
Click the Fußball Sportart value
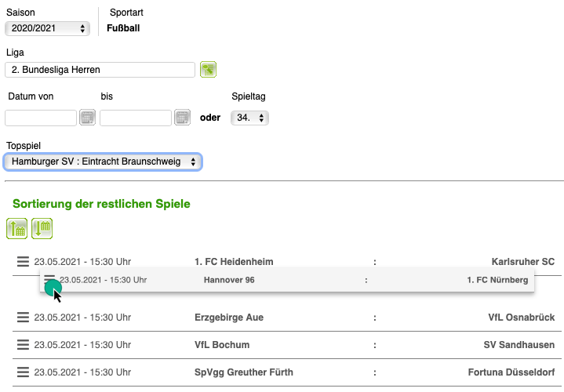[123, 28]
